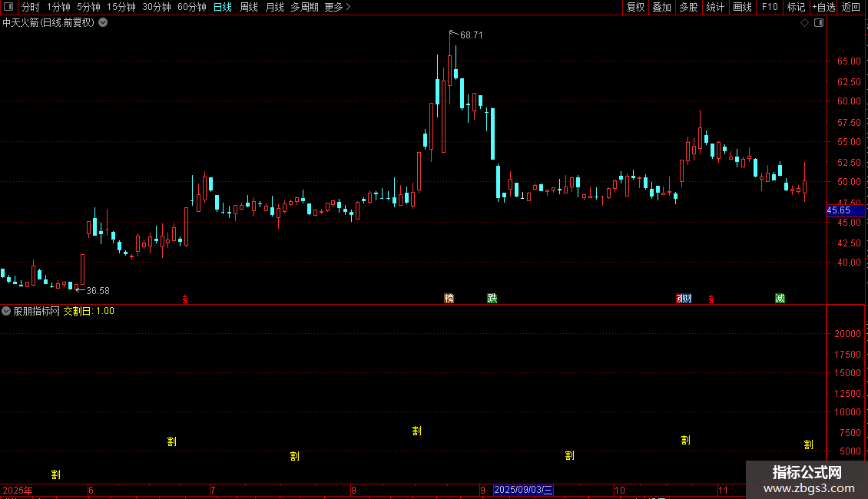Click the 65.00 price axis value
Image resolution: width=868 pixels, height=499 pixels.
tap(849, 61)
